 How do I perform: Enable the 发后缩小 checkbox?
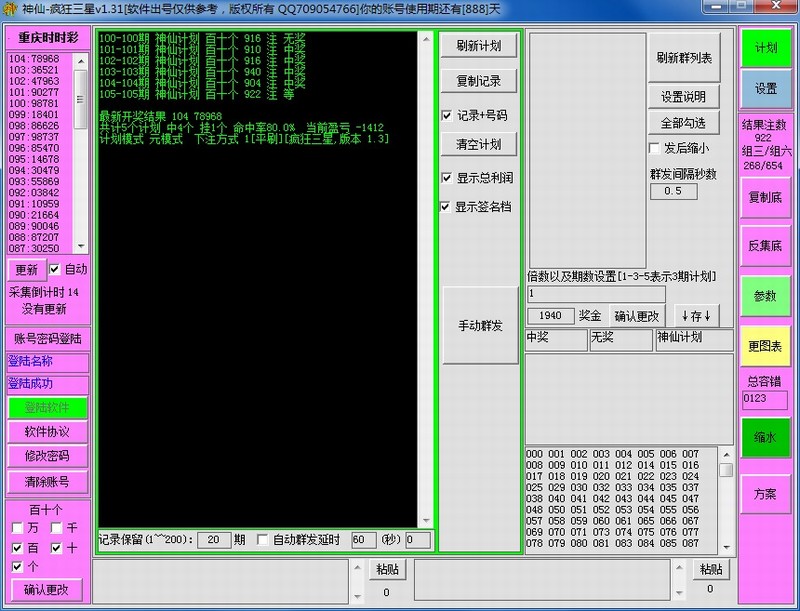[655, 148]
